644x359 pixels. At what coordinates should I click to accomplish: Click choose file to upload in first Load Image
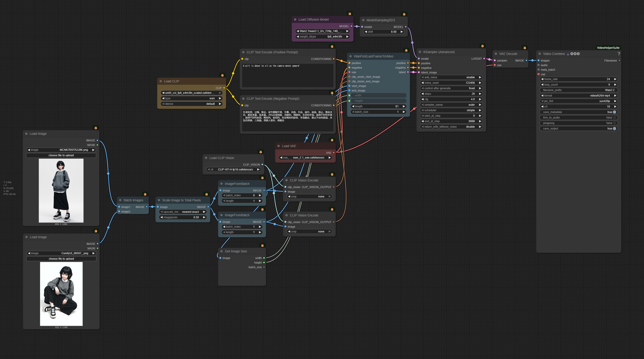pyautogui.click(x=61, y=155)
